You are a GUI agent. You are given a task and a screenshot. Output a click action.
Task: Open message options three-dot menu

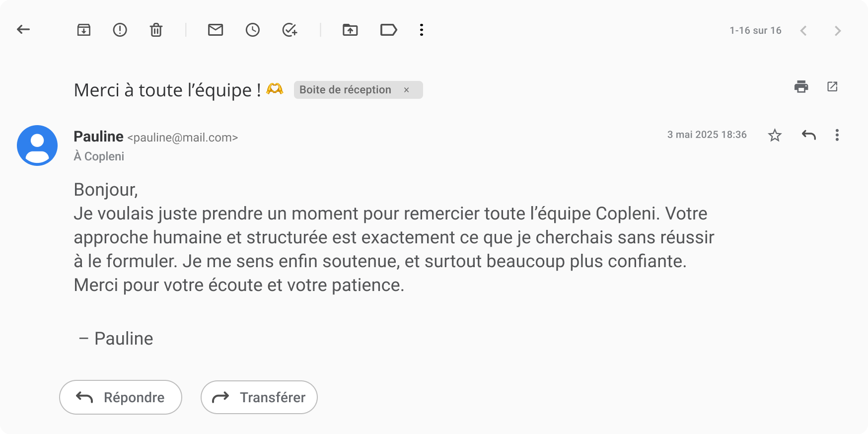pos(837,135)
